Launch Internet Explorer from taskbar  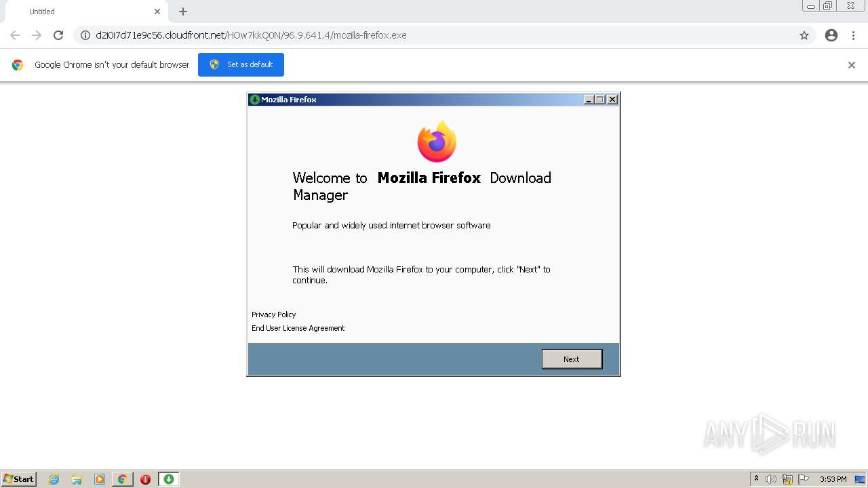point(54,479)
